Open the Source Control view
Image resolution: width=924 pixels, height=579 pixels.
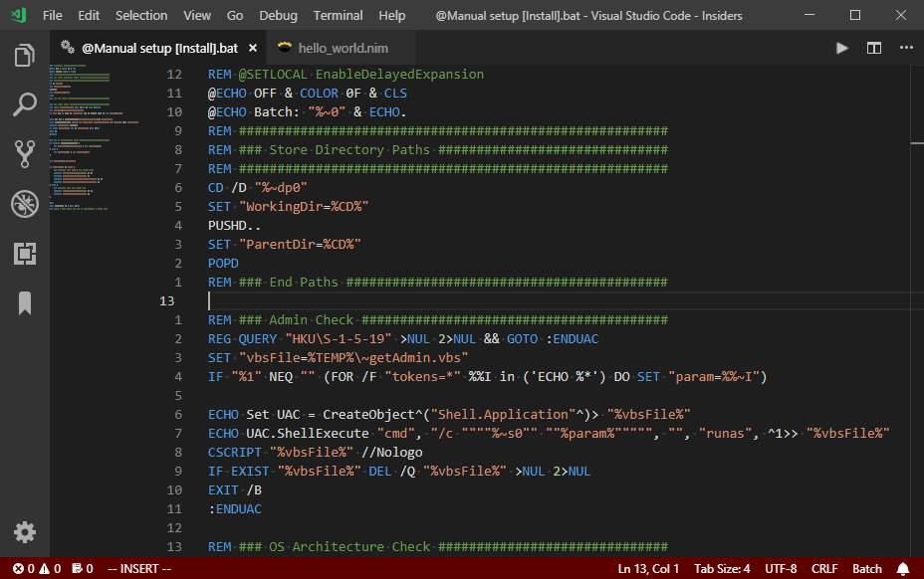click(x=25, y=154)
